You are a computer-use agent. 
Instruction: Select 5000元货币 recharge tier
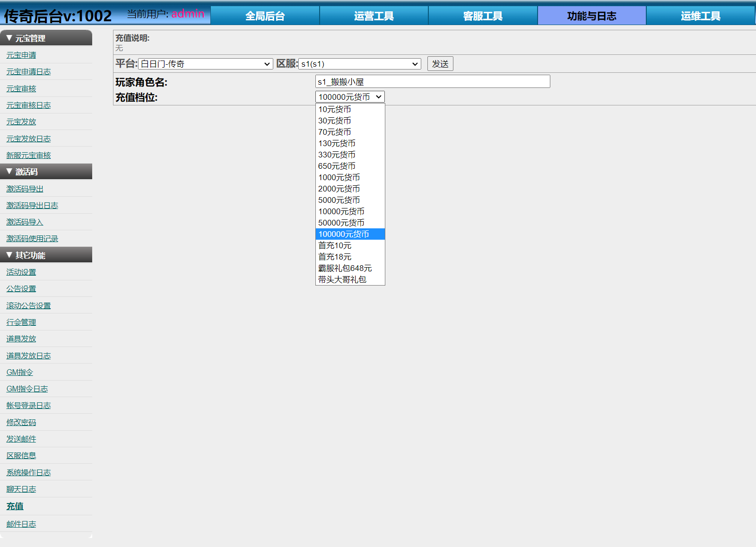[339, 200]
